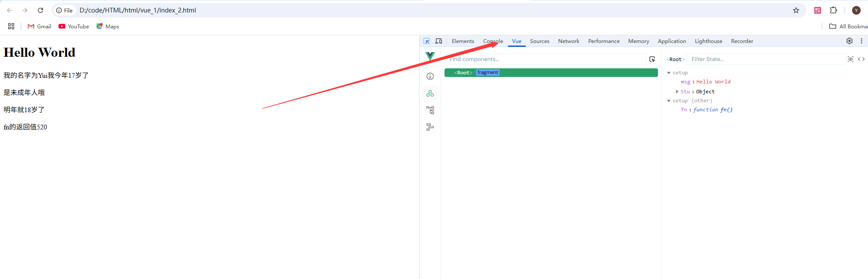Open DevTools settings gear

(849, 41)
